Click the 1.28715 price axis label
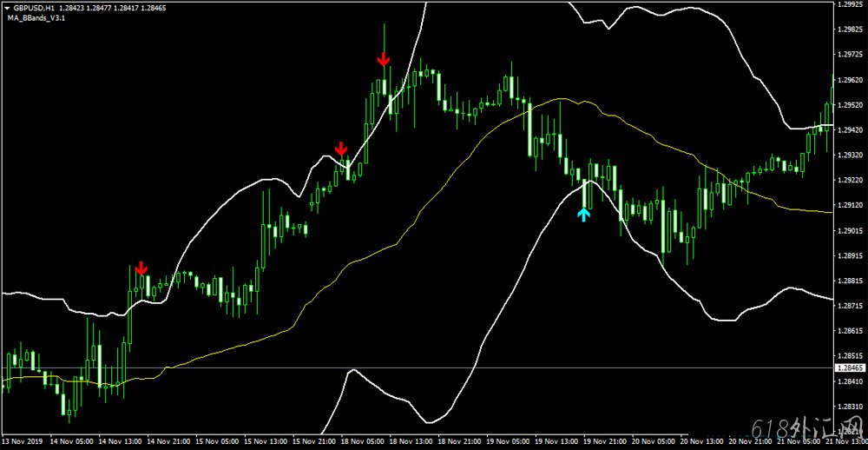The image size is (868, 450). point(848,306)
